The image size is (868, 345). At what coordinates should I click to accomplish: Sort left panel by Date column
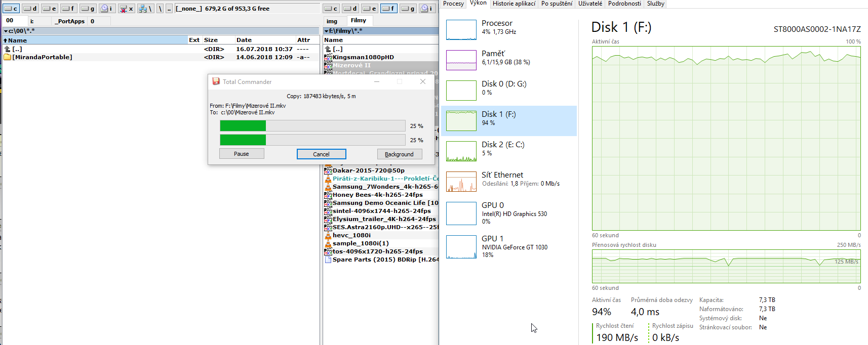click(265, 40)
